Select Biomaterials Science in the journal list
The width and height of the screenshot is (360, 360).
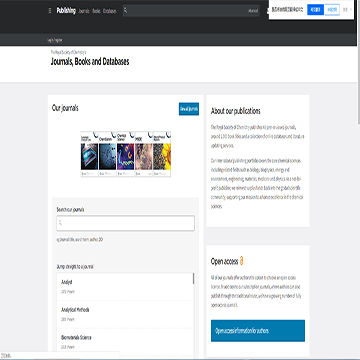click(125, 342)
